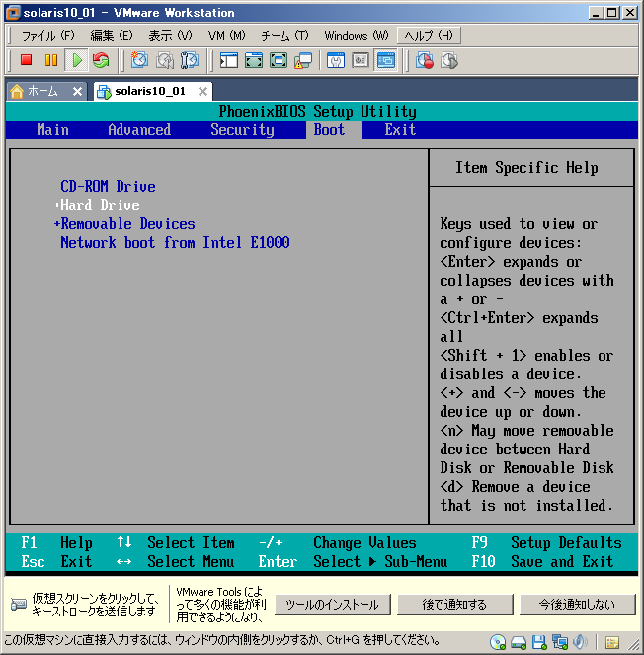Open the VM (M) menu
This screenshot has height=655, width=644.
click(226, 36)
